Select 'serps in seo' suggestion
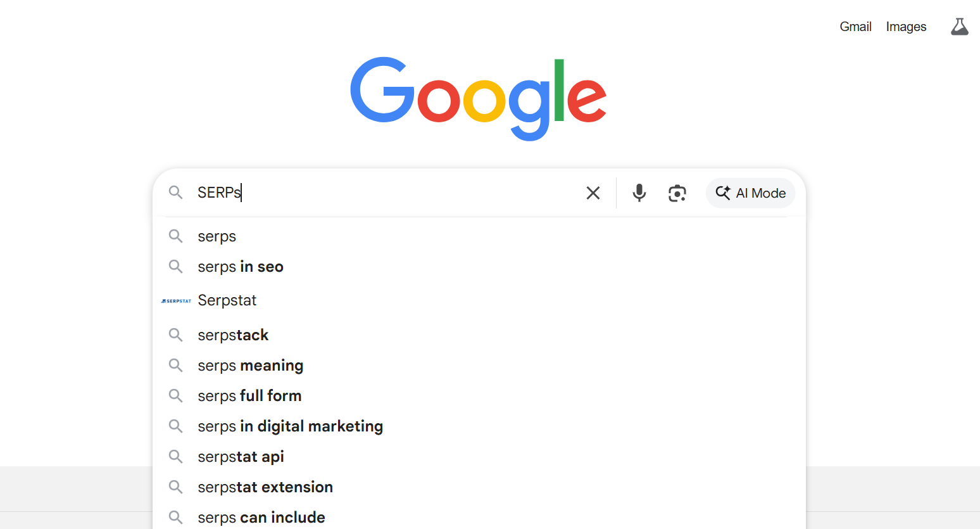This screenshot has height=529, width=980. [x=241, y=267]
